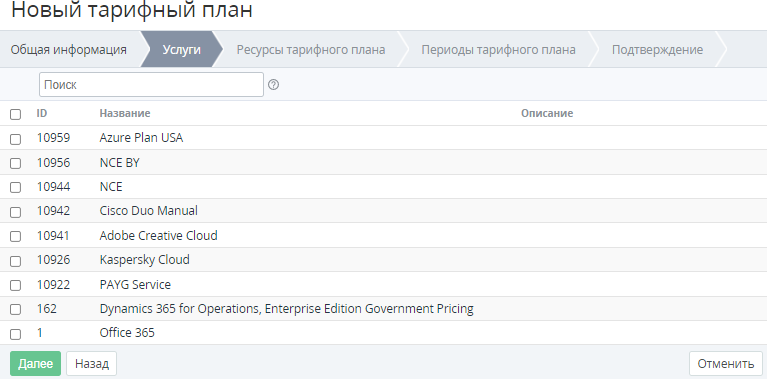Click the PAYG Service name
Viewport: 767px width, 379px height.
pyautogui.click(x=135, y=285)
